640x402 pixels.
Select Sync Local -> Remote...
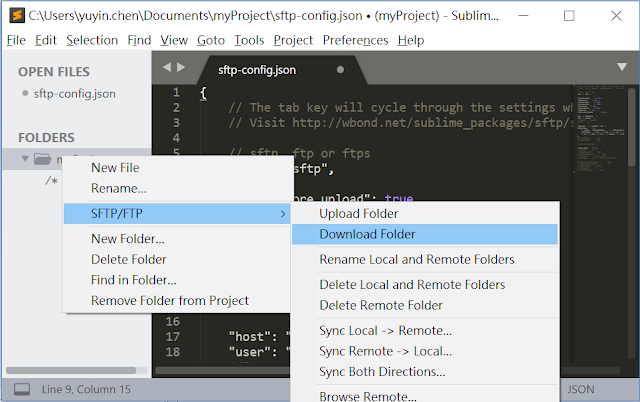tap(425, 331)
